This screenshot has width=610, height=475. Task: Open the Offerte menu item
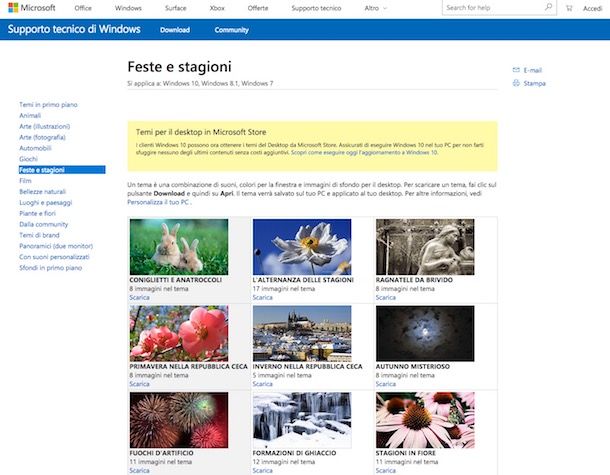pos(258,8)
